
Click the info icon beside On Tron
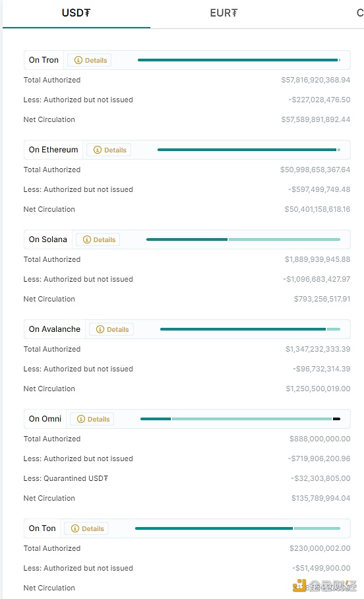[x=78, y=60]
